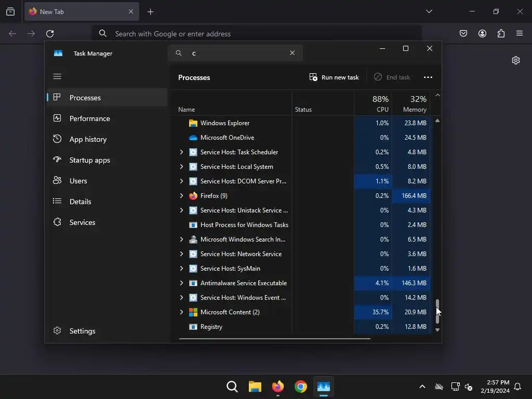Open Windows taskbar search
This screenshot has width=532, height=399.
(232, 387)
